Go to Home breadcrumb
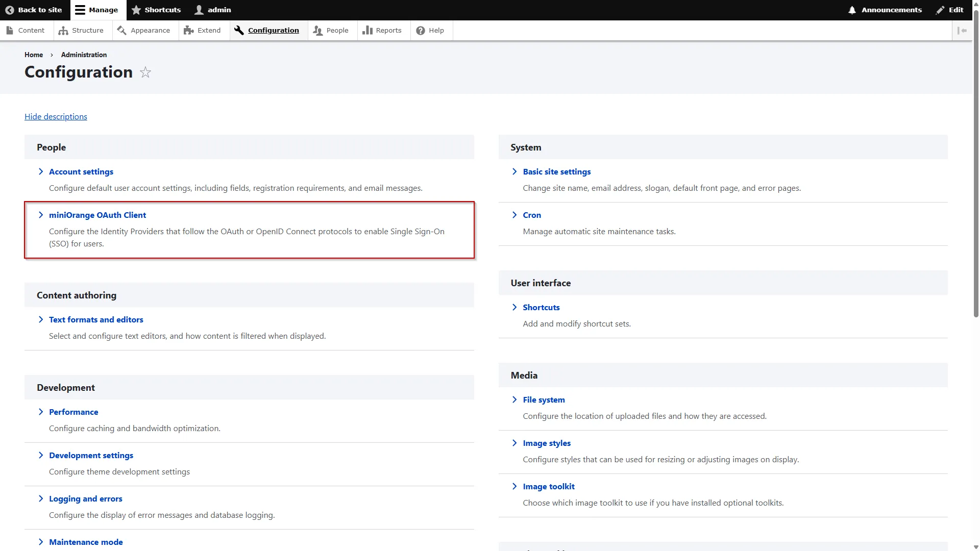The width and height of the screenshot is (980, 551). pos(34,55)
